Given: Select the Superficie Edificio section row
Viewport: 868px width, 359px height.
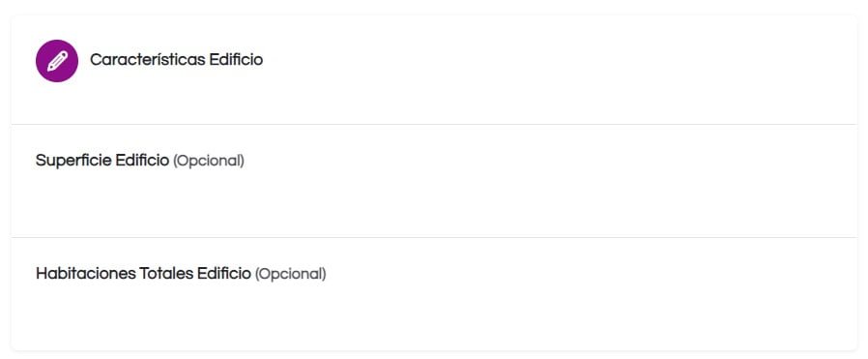Looking at the screenshot, I should tap(434, 181).
